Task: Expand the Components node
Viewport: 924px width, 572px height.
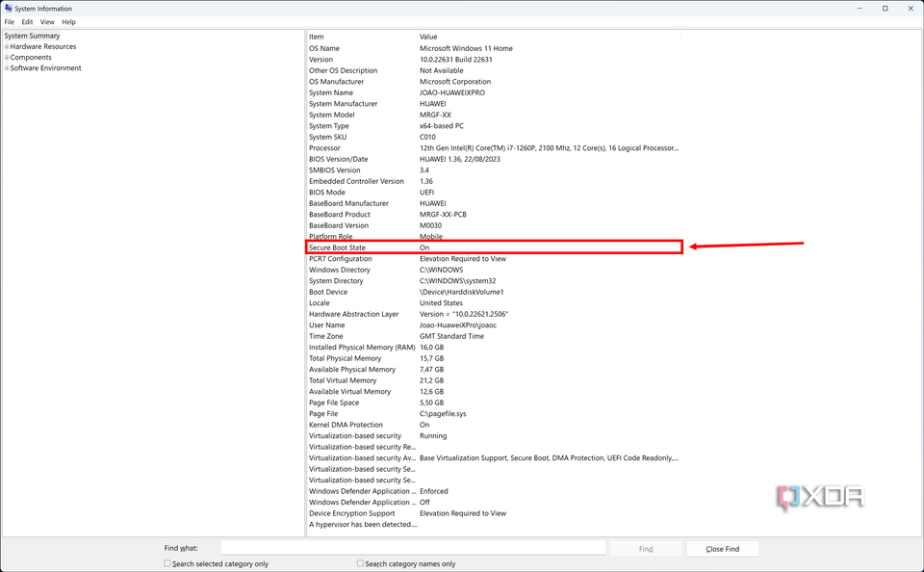Action: click(x=7, y=57)
